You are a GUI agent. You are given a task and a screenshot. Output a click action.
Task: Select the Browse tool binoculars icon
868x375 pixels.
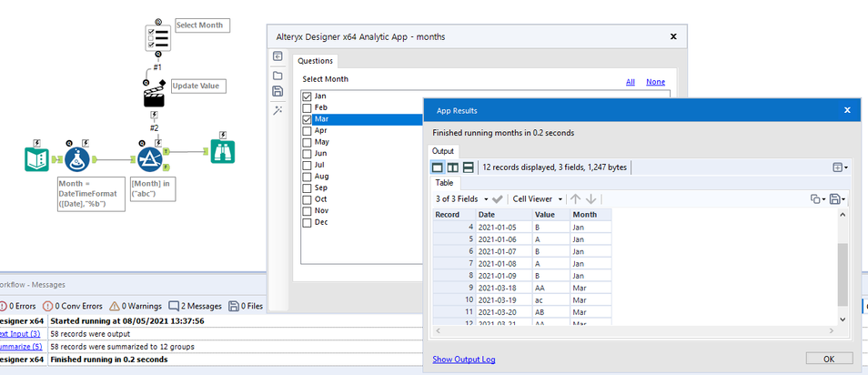223,152
